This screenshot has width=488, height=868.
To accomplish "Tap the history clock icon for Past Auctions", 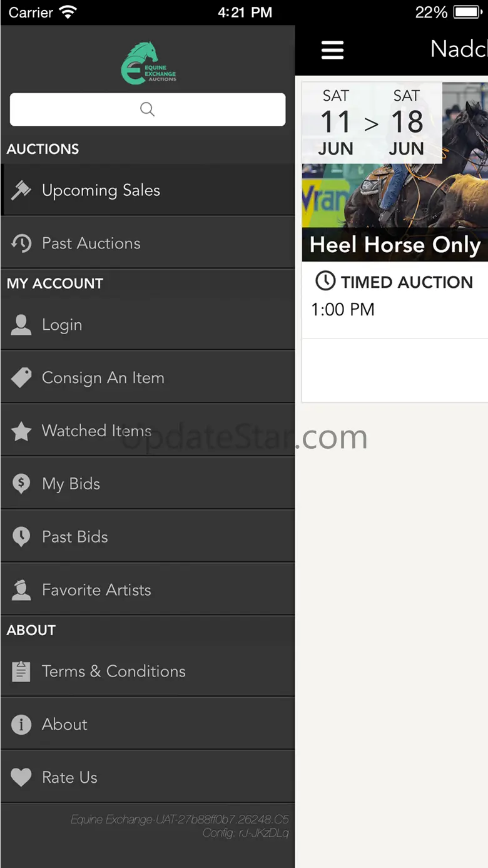I will 21,243.
